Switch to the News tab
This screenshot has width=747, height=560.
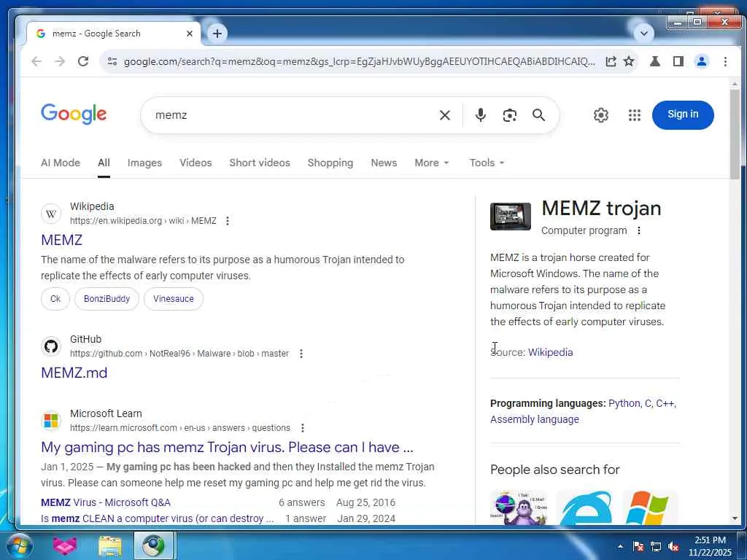pyautogui.click(x=384, y=163)
